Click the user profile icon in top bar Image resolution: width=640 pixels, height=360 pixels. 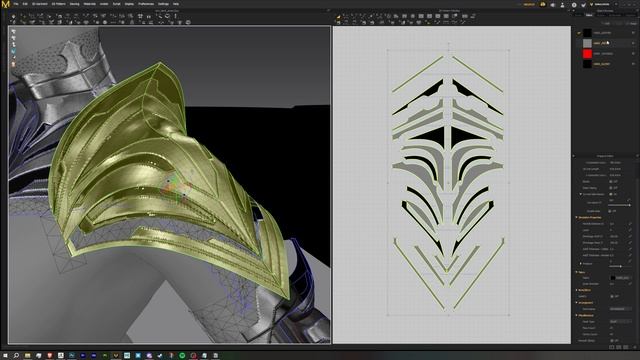click(x=562, y=4)
